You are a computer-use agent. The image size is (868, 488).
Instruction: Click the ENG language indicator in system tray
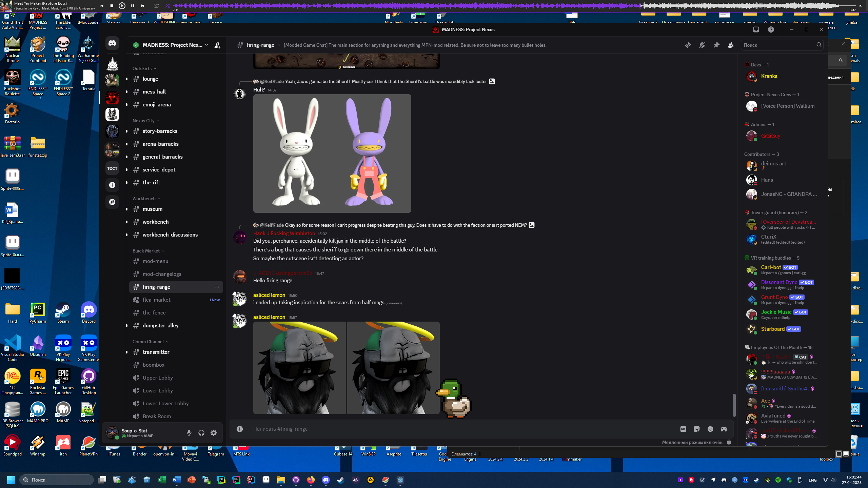(813, 480)
